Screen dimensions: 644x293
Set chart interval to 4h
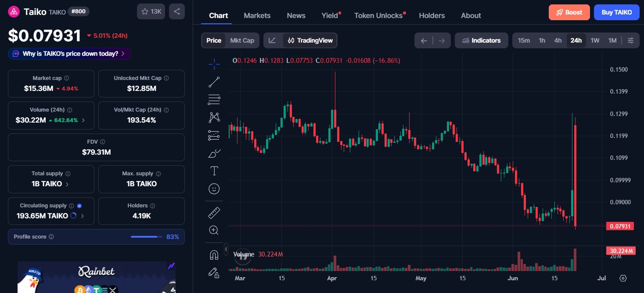[x=558, y=40]
